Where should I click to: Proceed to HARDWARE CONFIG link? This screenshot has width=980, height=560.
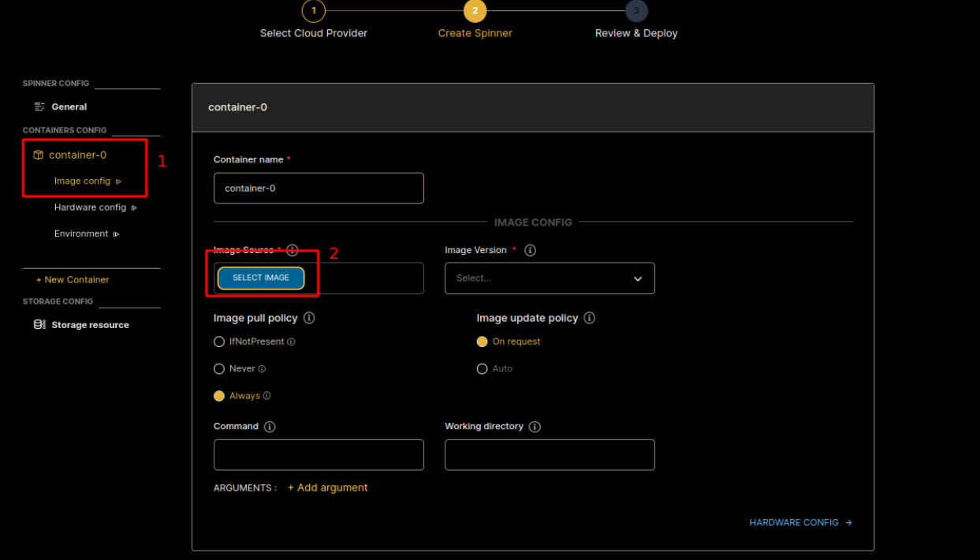794,523
